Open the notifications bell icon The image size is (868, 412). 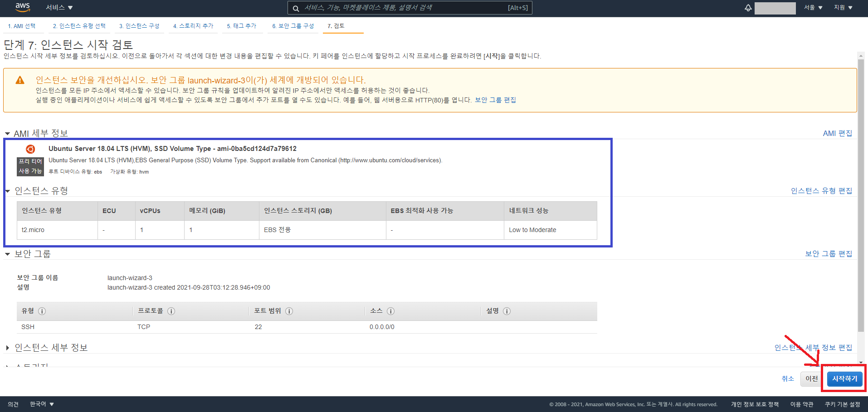pos(748,8)
